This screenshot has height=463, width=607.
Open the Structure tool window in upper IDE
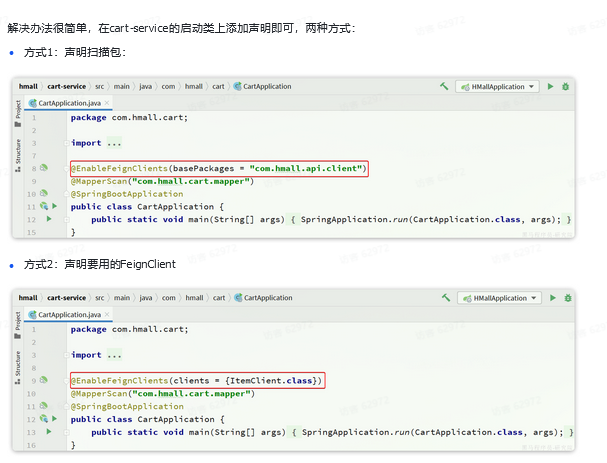[18, 155]
